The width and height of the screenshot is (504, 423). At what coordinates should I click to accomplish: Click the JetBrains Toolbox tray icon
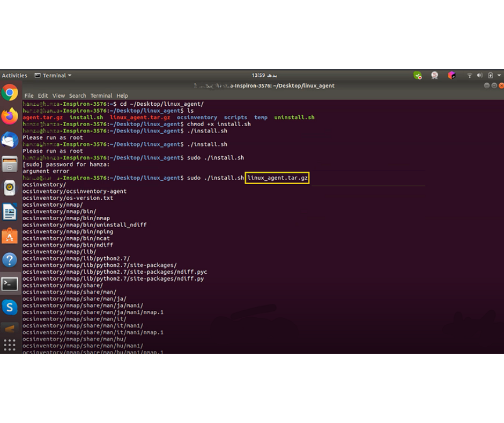coord(451,76)
